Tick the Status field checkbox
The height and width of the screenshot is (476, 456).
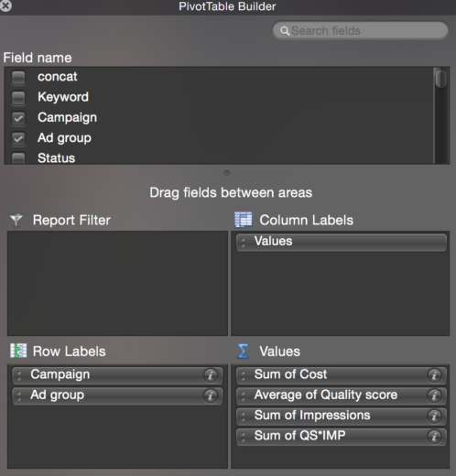[18, 158]
